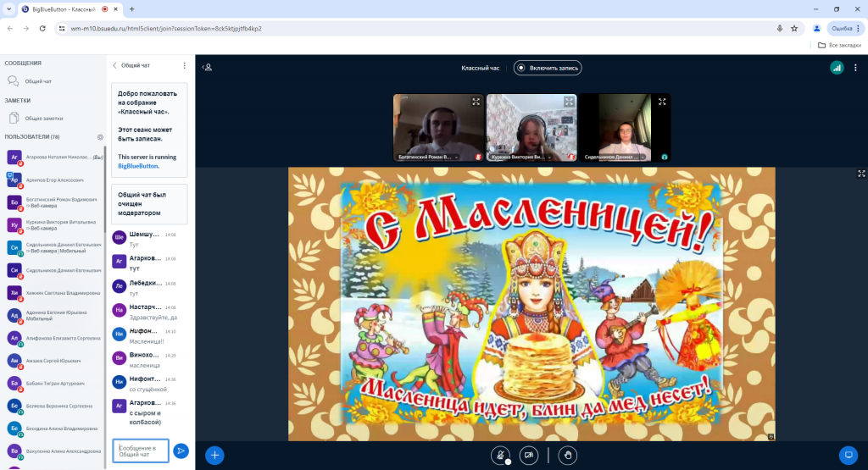The image size is (868, 470).
Task: Select user Куркина Виктория Витальевна
Action: 54,225
